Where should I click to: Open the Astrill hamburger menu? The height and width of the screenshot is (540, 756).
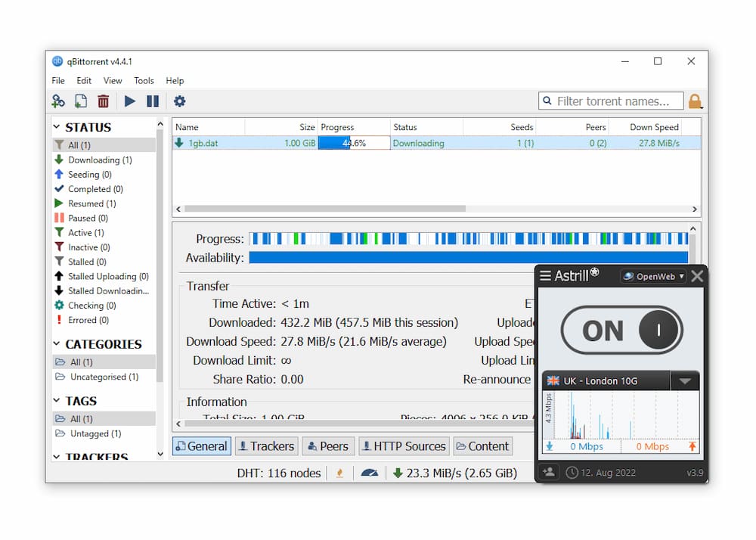545,275
